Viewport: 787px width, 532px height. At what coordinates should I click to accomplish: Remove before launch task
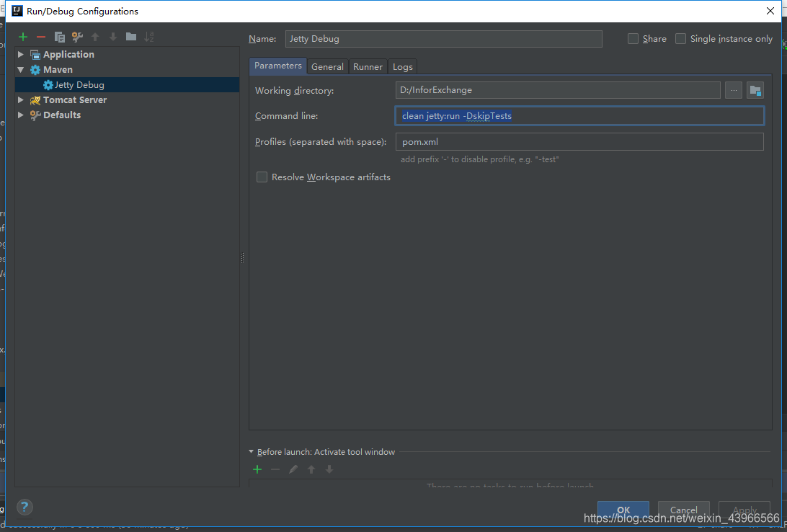coord(275,469)
